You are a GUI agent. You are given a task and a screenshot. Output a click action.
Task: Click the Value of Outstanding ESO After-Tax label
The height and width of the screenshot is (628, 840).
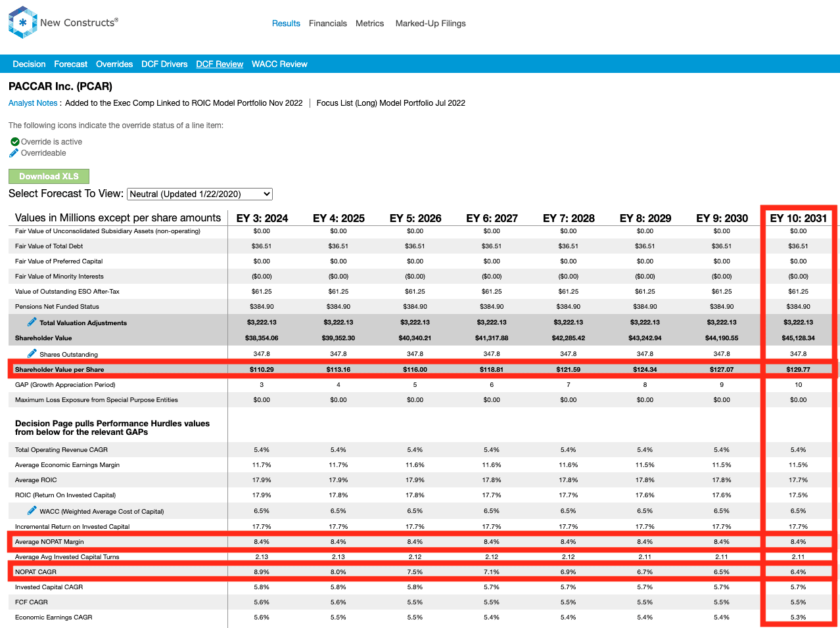point(67,291)
